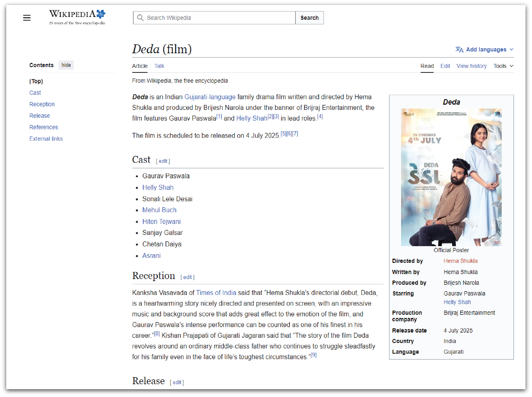Open Hiten Tejwani cast link

(x=161, y=222)
